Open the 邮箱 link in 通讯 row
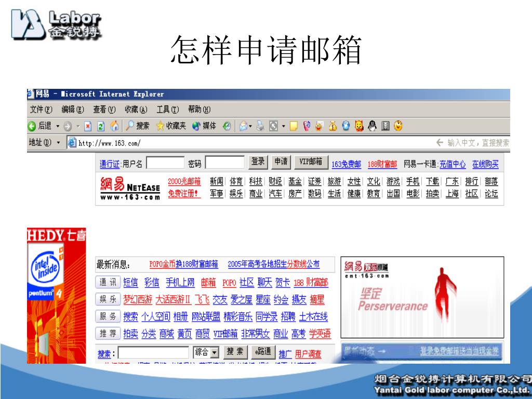This screenshot has height=399, width=532. coord(208,283)
